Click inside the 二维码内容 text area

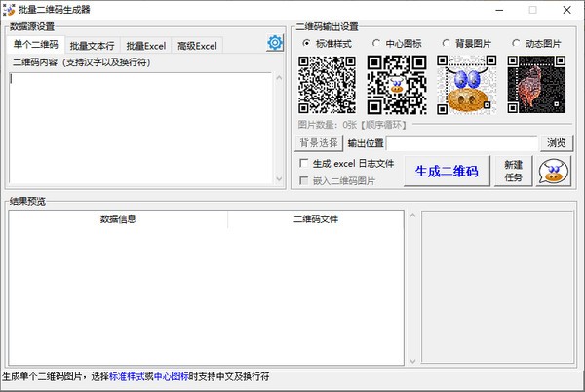(x=141, y=128)
